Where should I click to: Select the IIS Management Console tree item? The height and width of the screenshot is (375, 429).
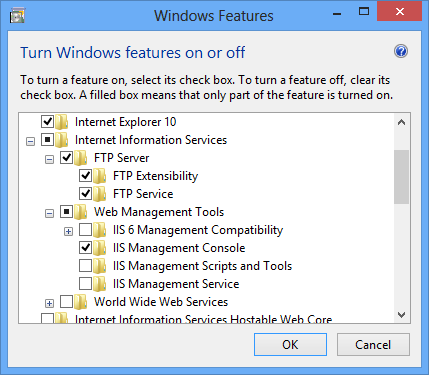(x=179, y=248)
